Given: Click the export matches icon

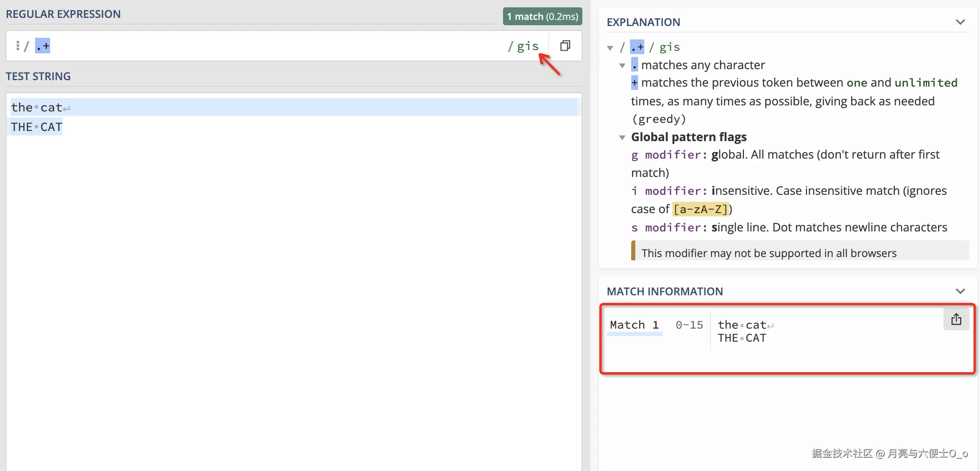Looking at the screenshot, I should click(x=956, y=319).
